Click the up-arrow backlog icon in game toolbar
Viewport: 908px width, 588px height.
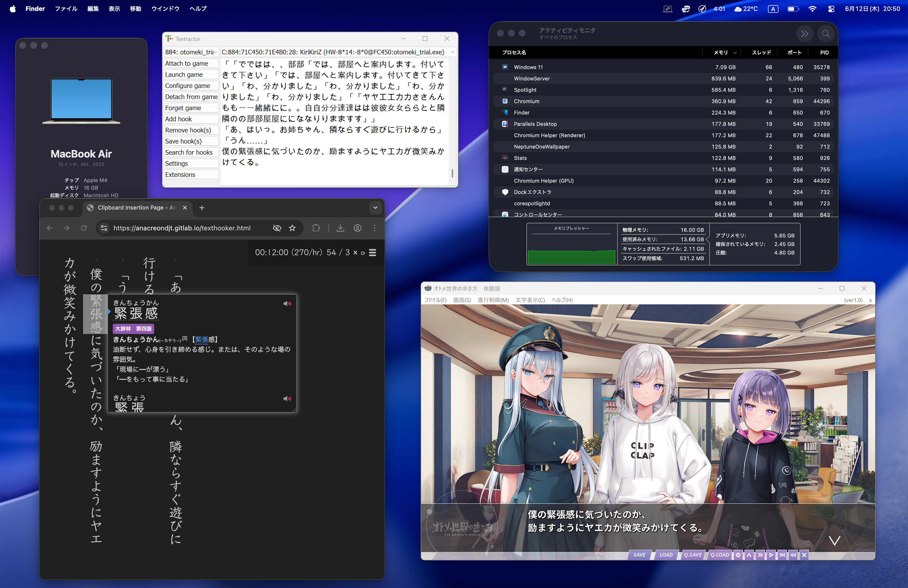click(749, 555)
